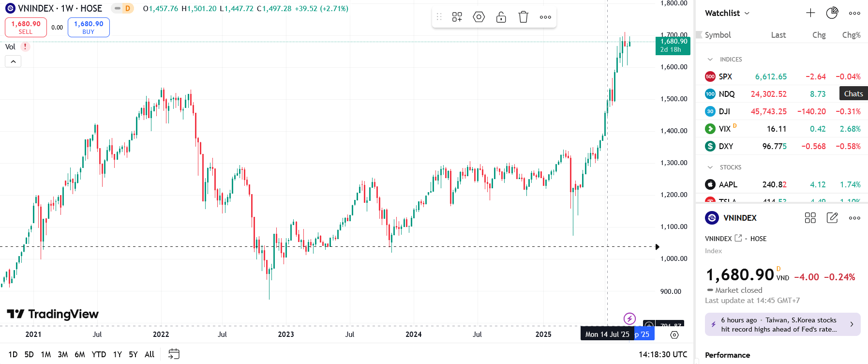
Task: Select the SPX row in watchlist
Action: pyautogui.click(x=782, y=76)
